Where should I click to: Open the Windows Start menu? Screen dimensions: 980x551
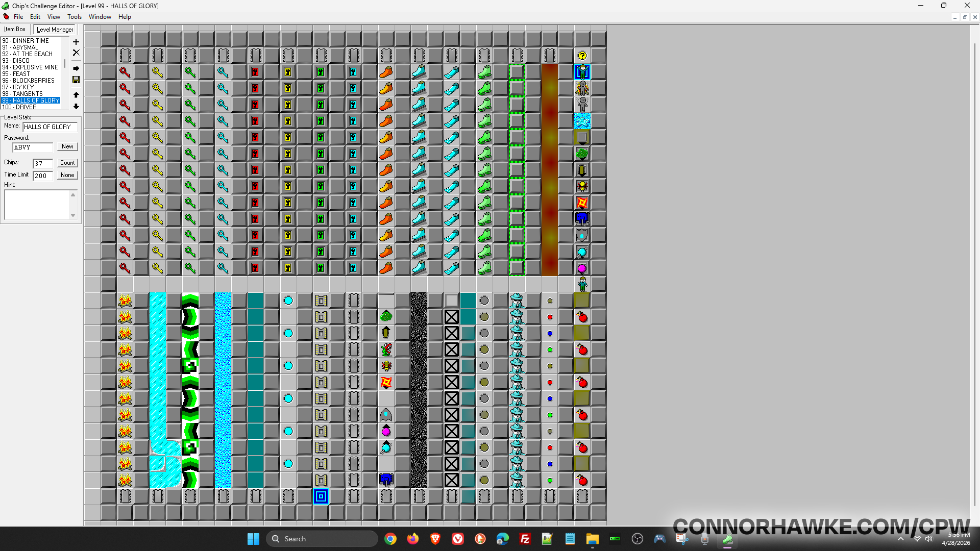coord(253,539)
